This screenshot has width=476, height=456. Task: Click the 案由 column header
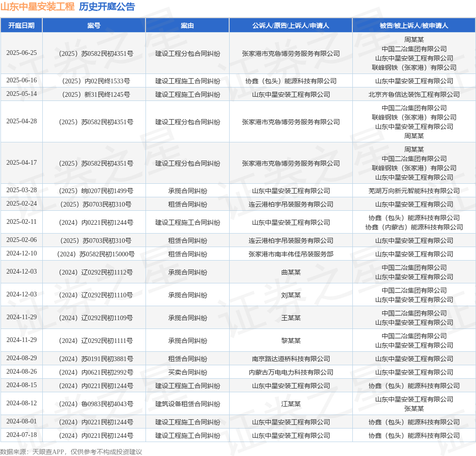pos(187,26)
